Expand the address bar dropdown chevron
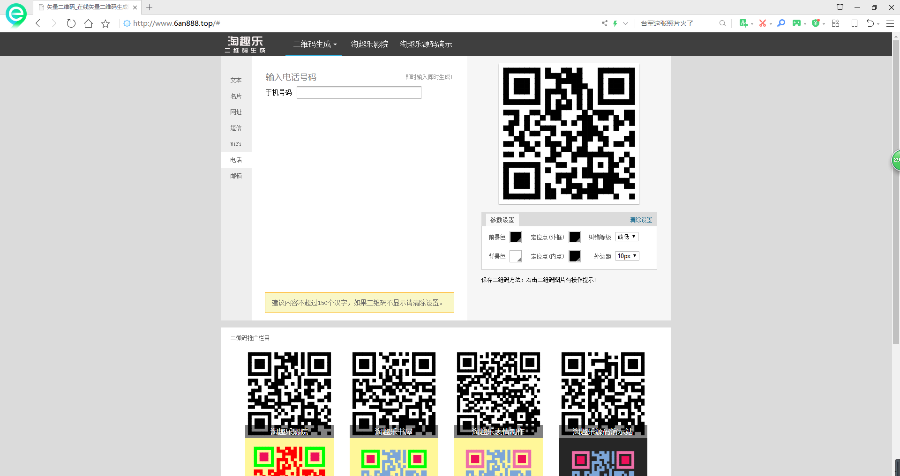The width and height of the screenshot is (900, 476). click(x=626, y=24)
